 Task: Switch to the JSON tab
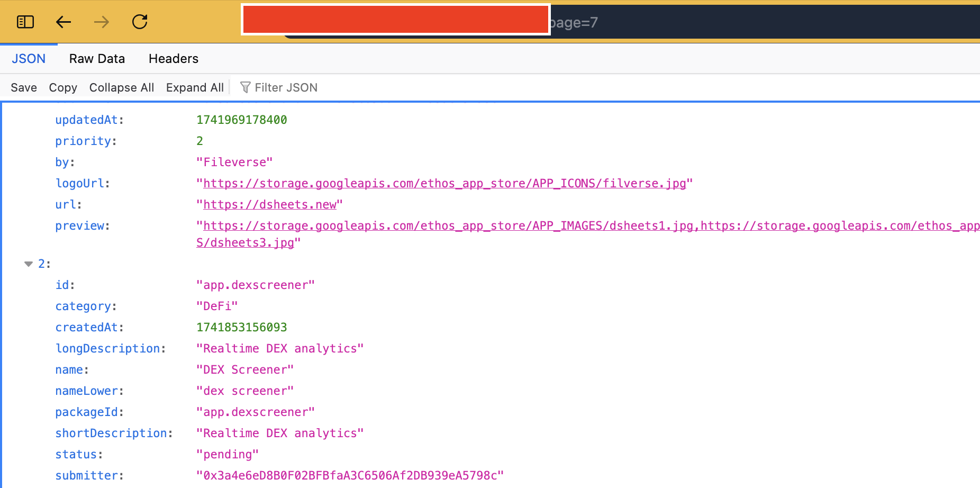[x=29, y=59]
